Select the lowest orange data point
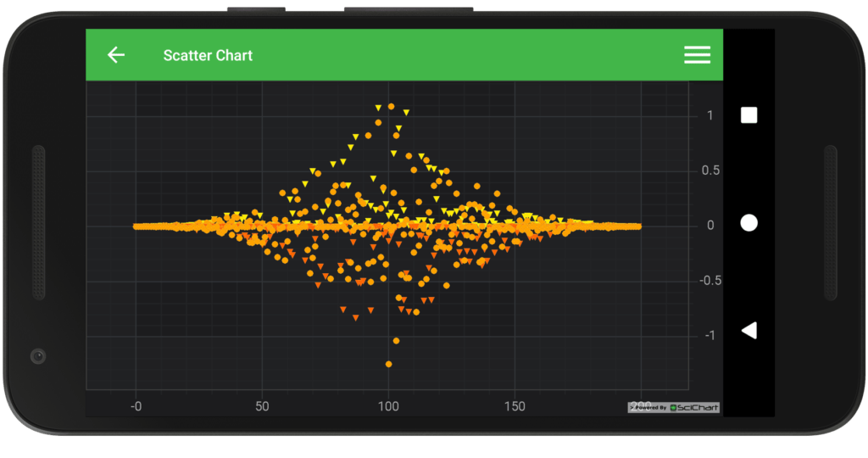The width and height of the screenshot is (868, 458). (388, 365)
